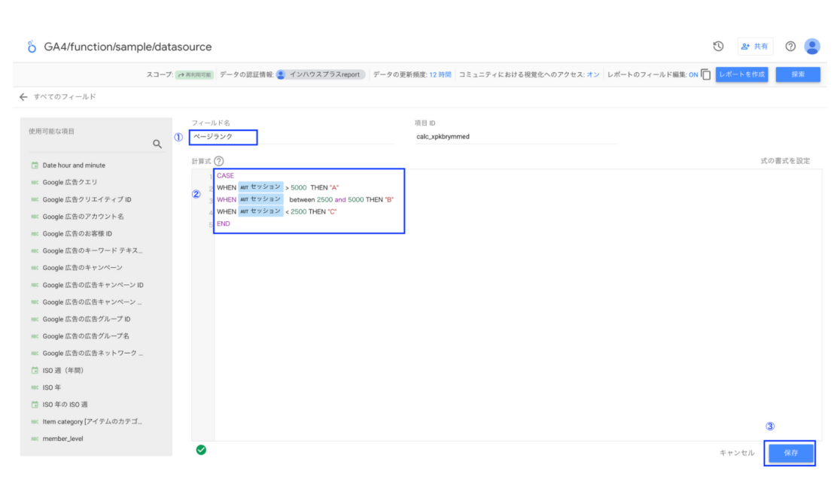Image resolution: width=840 pixels, height=504 pixels.
Task: Click the green formula valid checkmark
Action: (201, 450)
